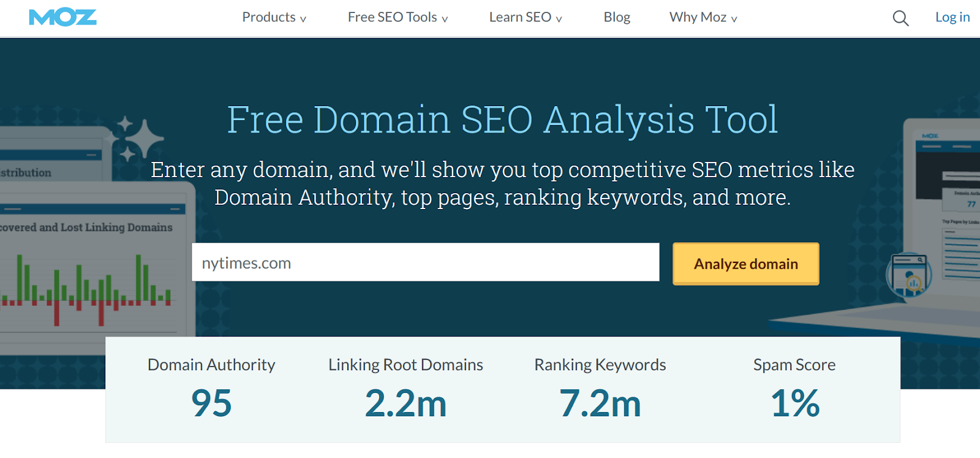Select the 2.2m linking domains value
980x458 pixels.
(x=405, y=403)
